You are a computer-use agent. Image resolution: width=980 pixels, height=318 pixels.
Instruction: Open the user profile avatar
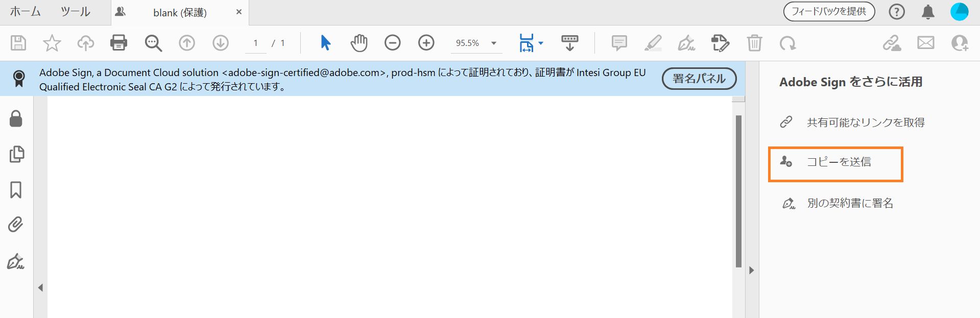[959, 12]
